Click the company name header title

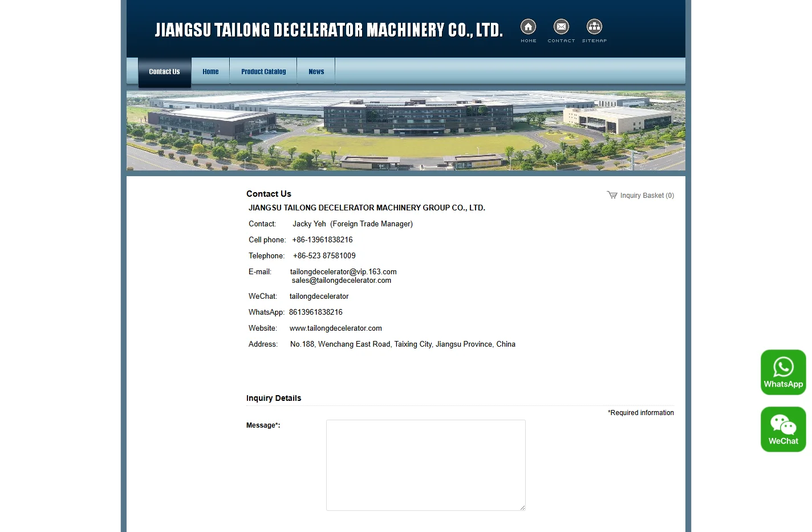pyautogui.click(x=328, y=30)
